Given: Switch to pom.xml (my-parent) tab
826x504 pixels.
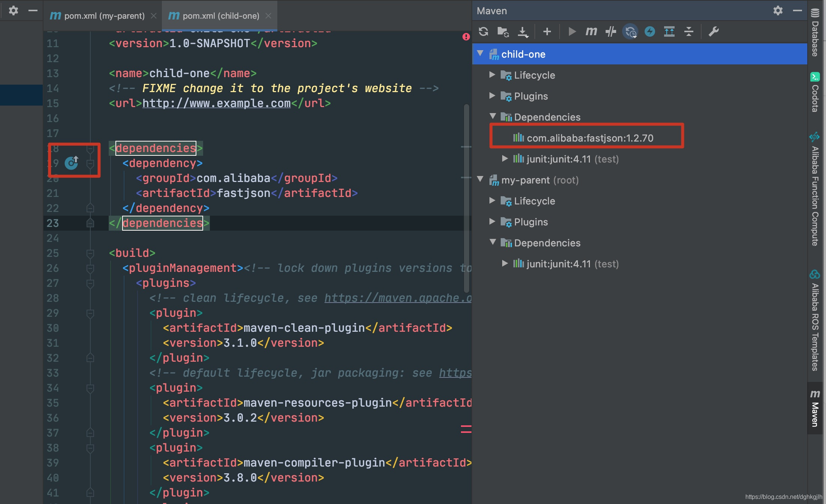Looking at the screenshot, I should tap(104, 16).
